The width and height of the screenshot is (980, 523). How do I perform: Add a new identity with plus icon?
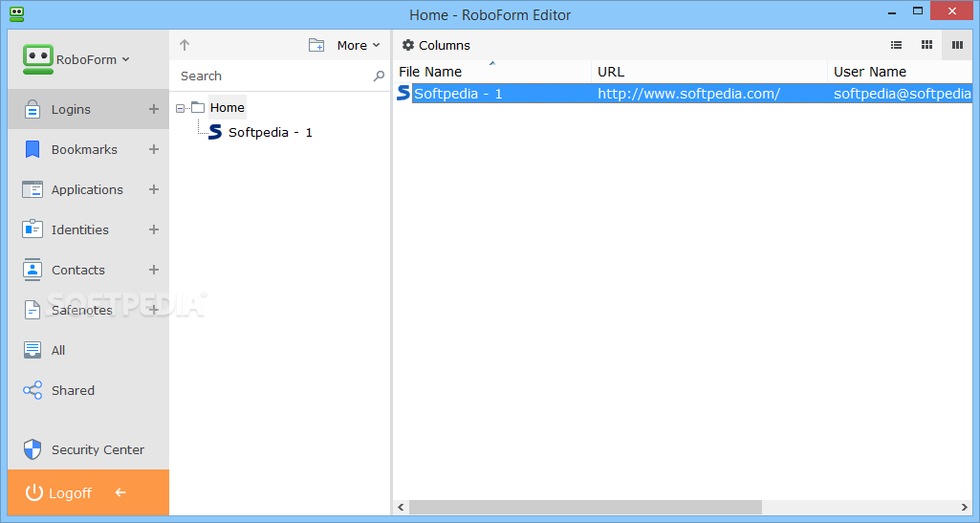(x=154, y=229)
